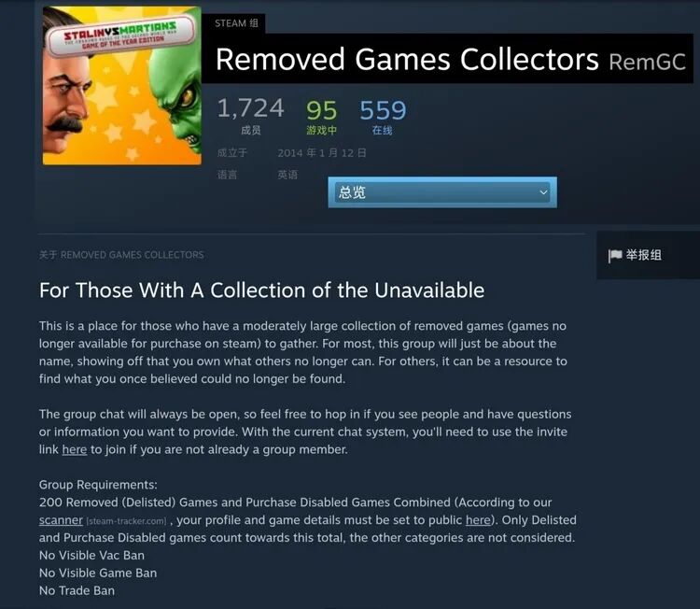The image size is (700, 609).
Task: Click the 游戏中 in-game label
Action: (x=321, y=131)
